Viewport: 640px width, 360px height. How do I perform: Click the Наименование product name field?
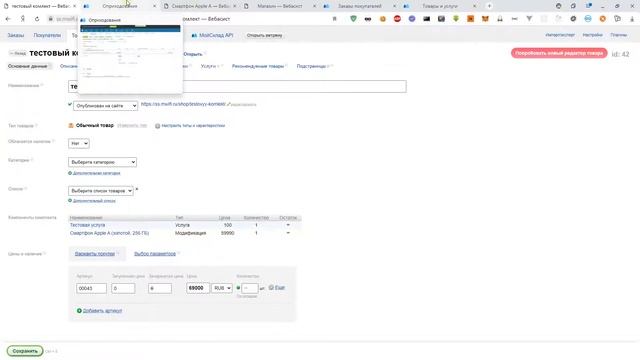tap(238, 87)
